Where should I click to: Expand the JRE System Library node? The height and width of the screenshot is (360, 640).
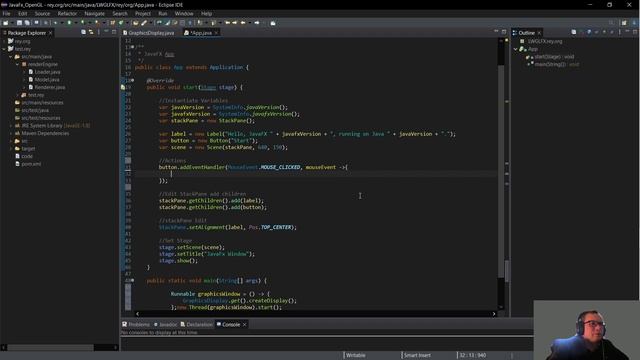pyautogui.click(x=11, y=126)
